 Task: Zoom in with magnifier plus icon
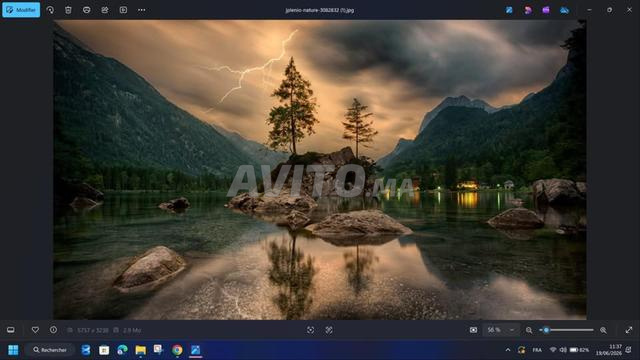click(603, 330)
